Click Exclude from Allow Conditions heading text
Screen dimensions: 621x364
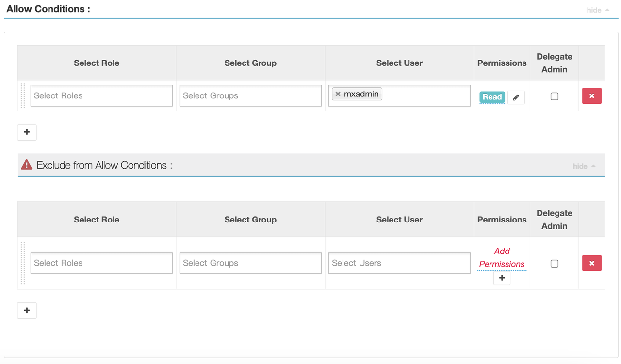104,165
